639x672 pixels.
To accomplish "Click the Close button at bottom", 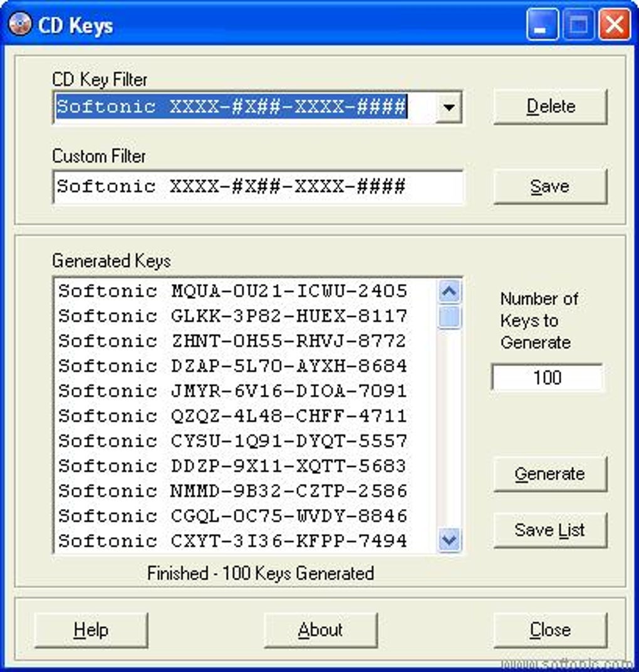I will [550, 630].
